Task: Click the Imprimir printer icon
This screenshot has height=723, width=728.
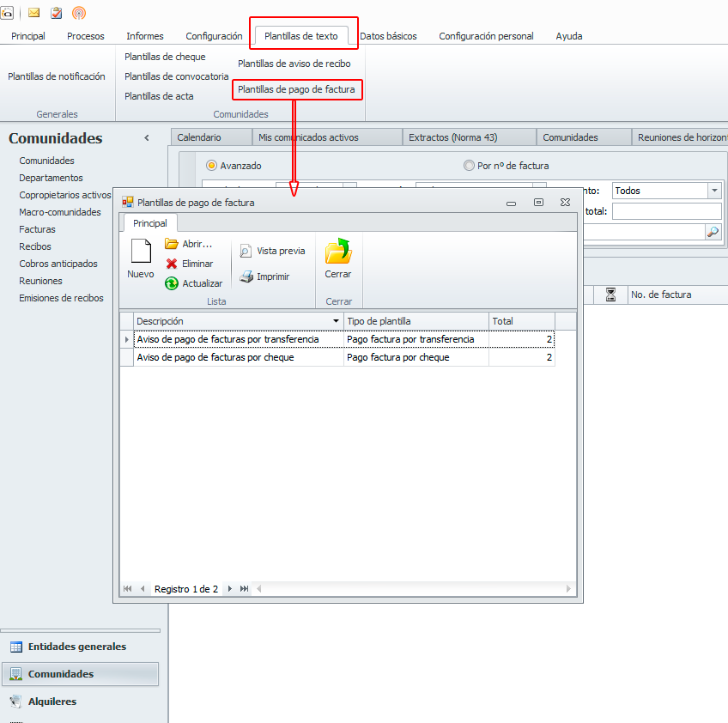Action: click(246, 276)
